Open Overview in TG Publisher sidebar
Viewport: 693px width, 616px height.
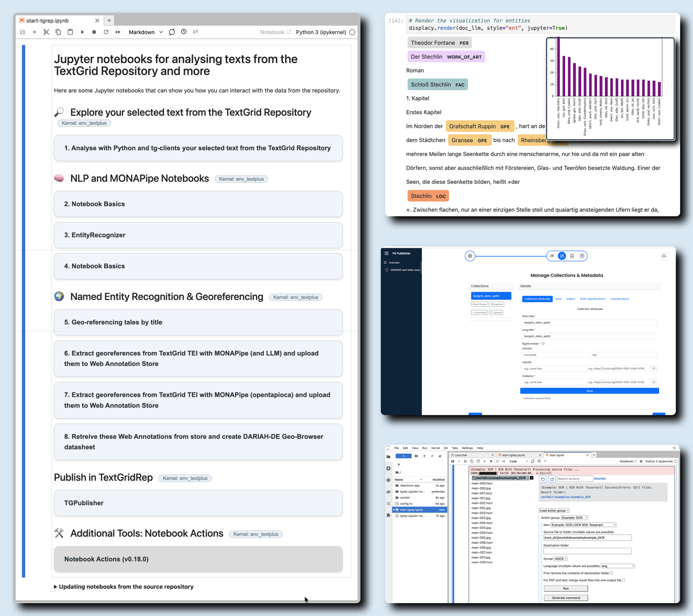tap(394, 263)
